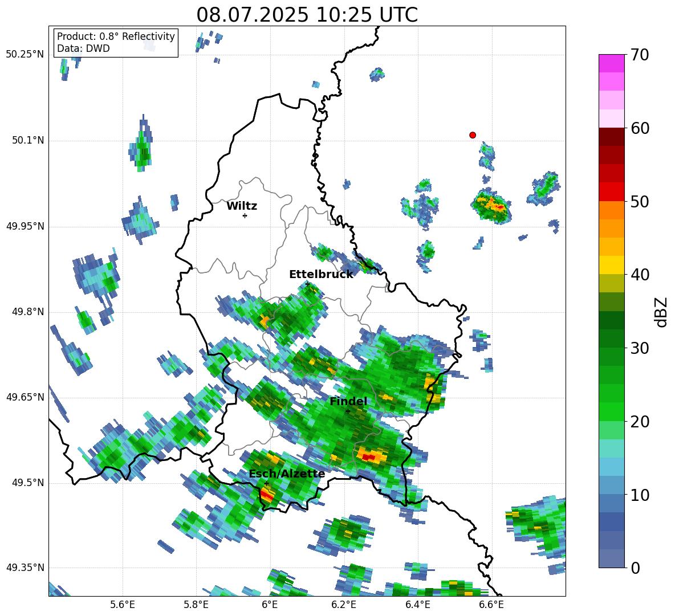
Task: Click the 49.5°N latitude label
Action: (x=27, y=483)
